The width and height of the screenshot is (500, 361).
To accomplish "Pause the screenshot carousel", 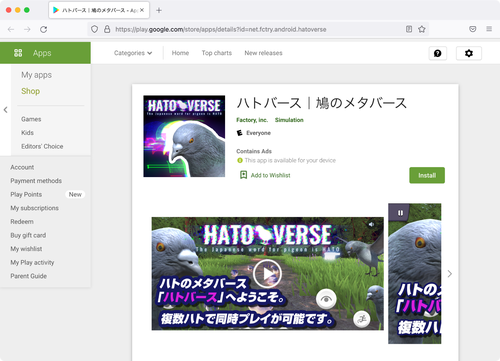I will coord(400,213).
